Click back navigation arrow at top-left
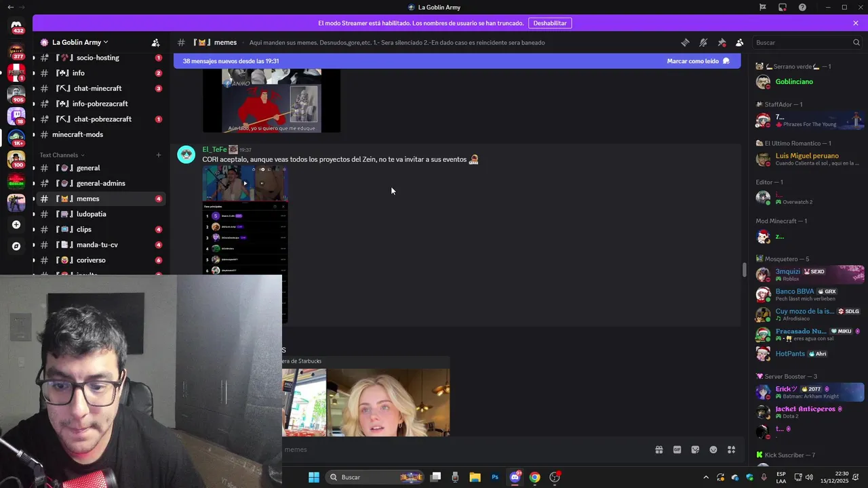868x488 pixels. (10, 7)
